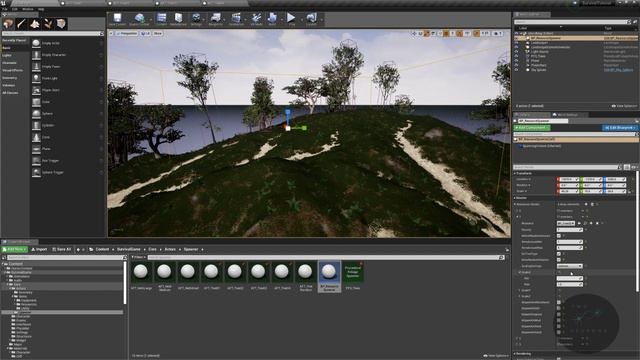Click the Import button in content browser
640x360 pixels.
[39, 249]
